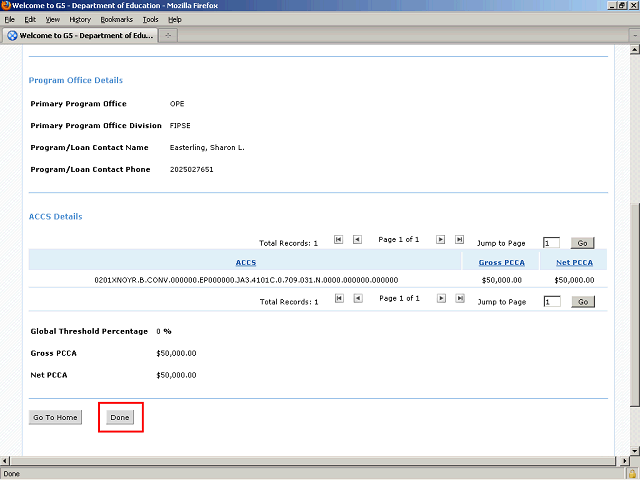Click first-page icon in bottom pagination row

point(339,298)
